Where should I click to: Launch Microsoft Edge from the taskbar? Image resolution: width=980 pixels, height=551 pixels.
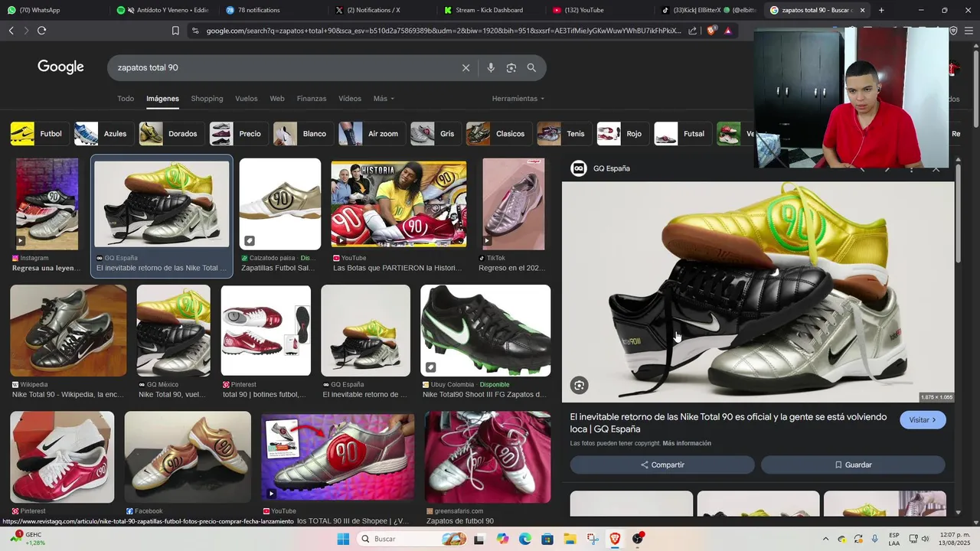pyautogui.click(x=524, y=539)
